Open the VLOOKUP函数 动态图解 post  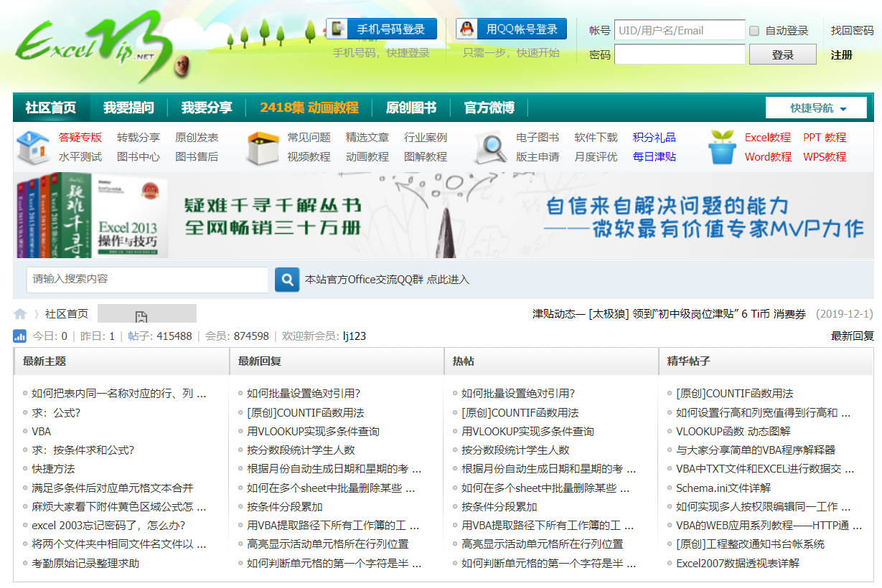coord(733,432)
